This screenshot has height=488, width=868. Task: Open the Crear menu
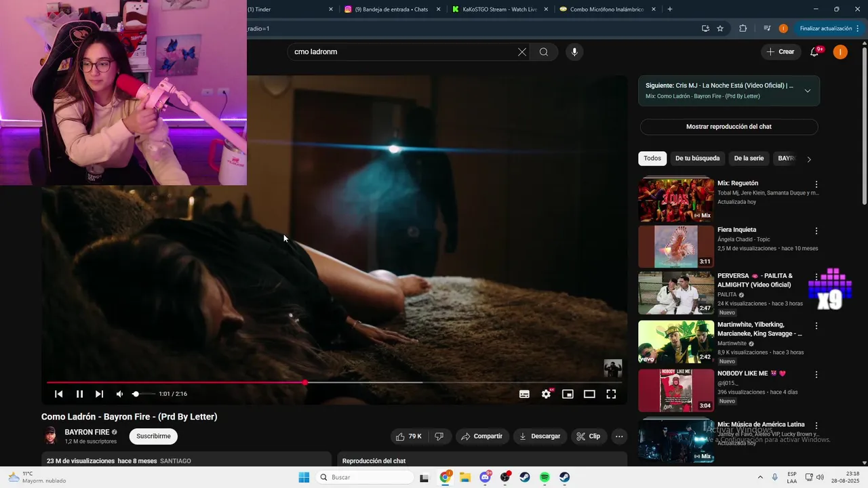(x=781, y=52)
